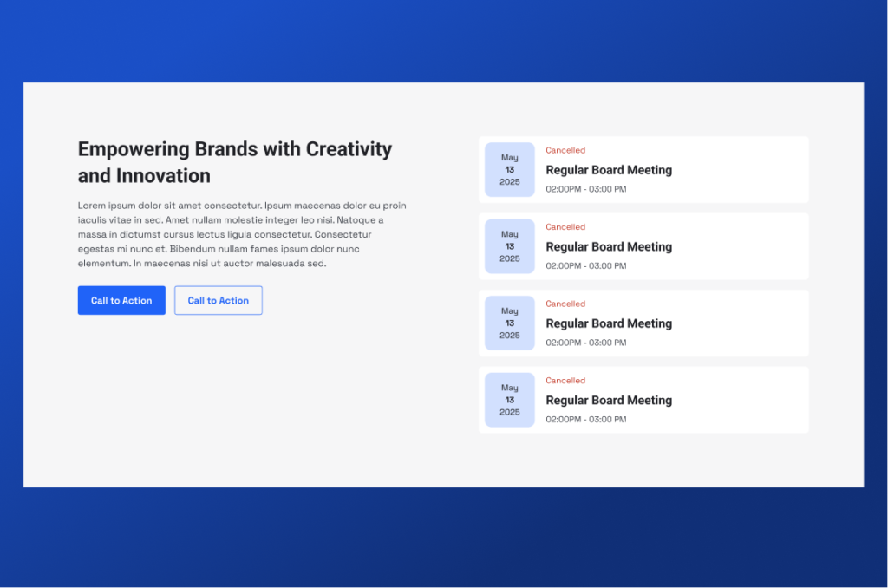This screenshot has height=588, width=888.
Task: Open the fourth Regular Board Meeting title
Action: (609, 401)
